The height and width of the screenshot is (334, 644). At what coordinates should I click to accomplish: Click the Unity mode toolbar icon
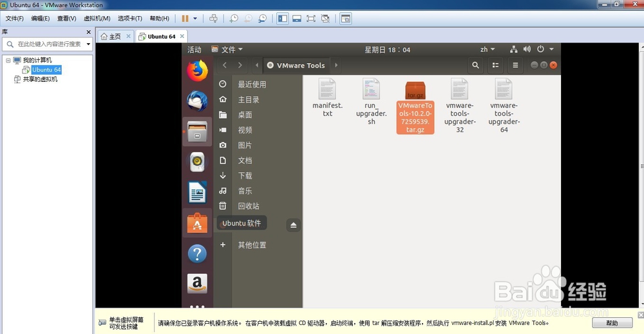coord(325,19)
